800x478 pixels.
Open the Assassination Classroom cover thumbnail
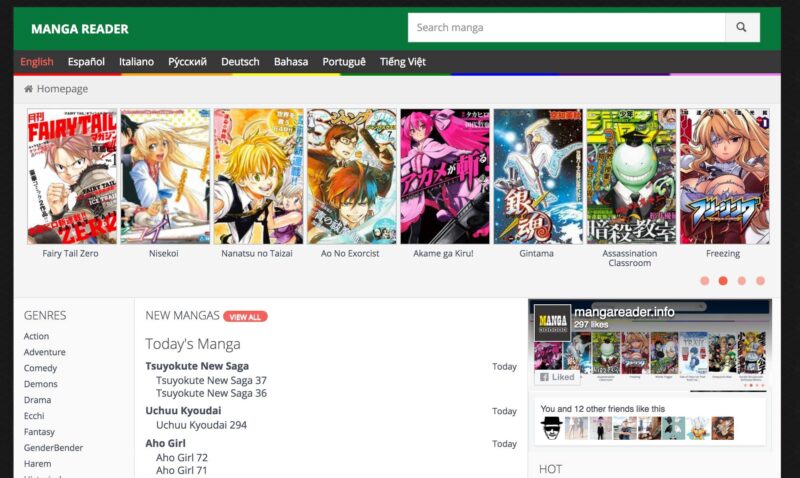point(631,176)
